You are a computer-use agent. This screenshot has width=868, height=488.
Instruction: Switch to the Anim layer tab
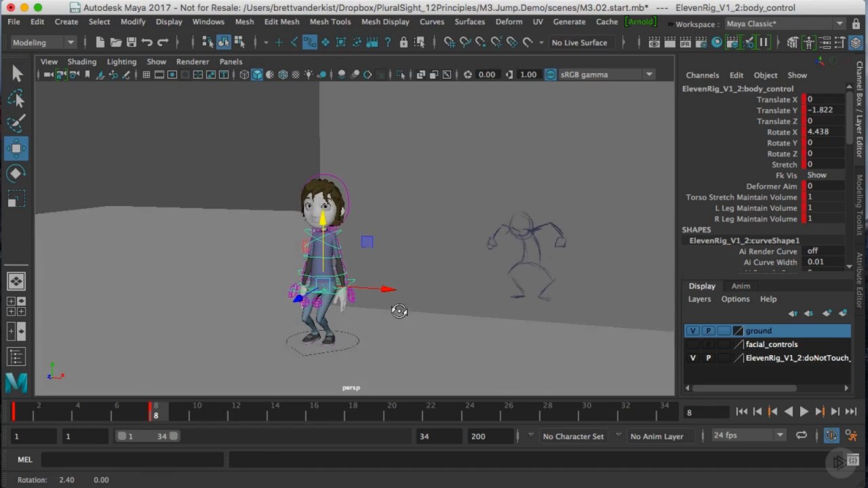pyautogui.click(x=741, y=286)
